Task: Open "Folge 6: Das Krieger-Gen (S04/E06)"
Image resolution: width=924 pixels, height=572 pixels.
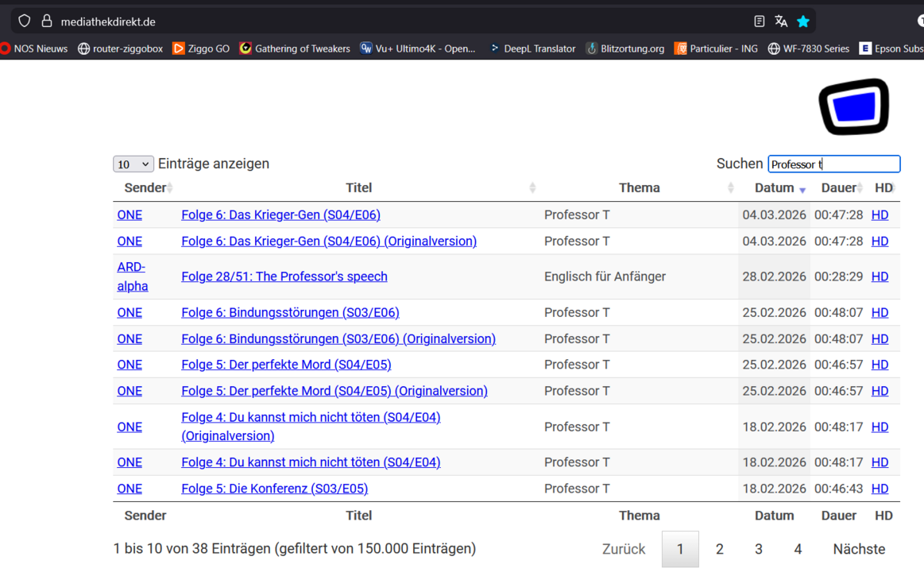Action: (x=280, y=214)
